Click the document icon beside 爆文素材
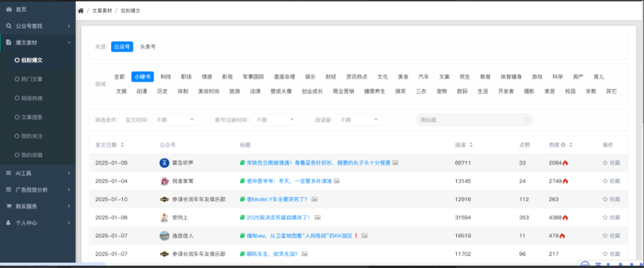Image resolution: width=644 pixels, height=268 pixels. point(9,42)
